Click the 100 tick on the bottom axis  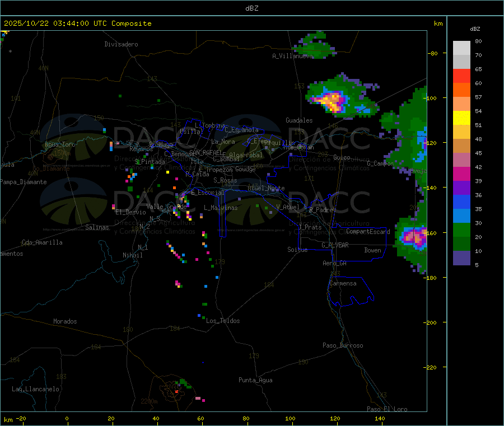pyautogui.click(x=290, y=418)
